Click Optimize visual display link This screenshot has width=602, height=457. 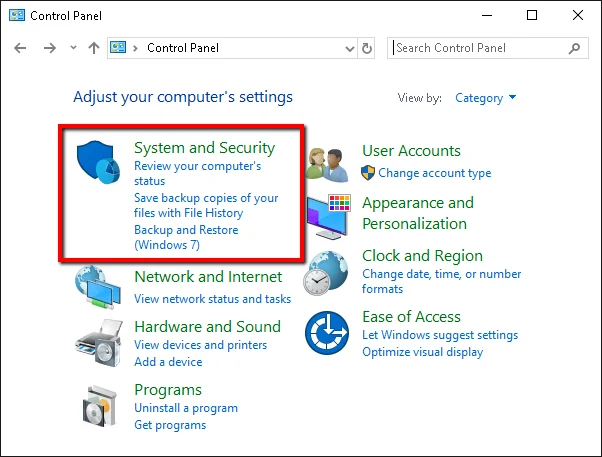tap(422, 352)
